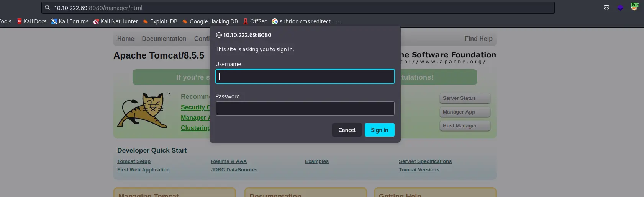644x197 pixels.
Task: Open the Realms & AAA link
Action: pyautogui.click(x=229, y=161)
